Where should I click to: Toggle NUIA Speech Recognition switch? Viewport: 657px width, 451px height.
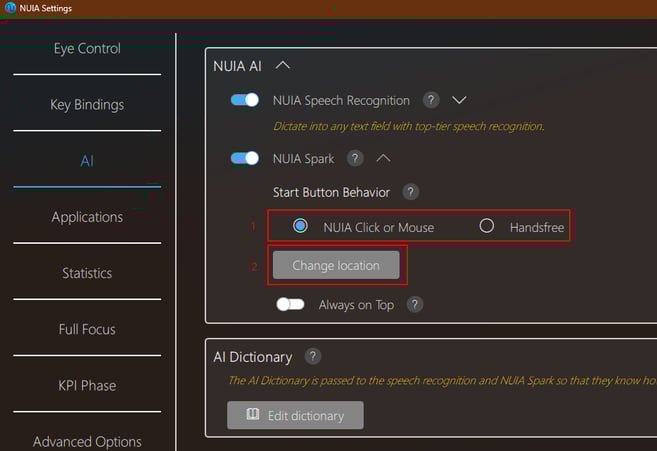coord(245,100)
